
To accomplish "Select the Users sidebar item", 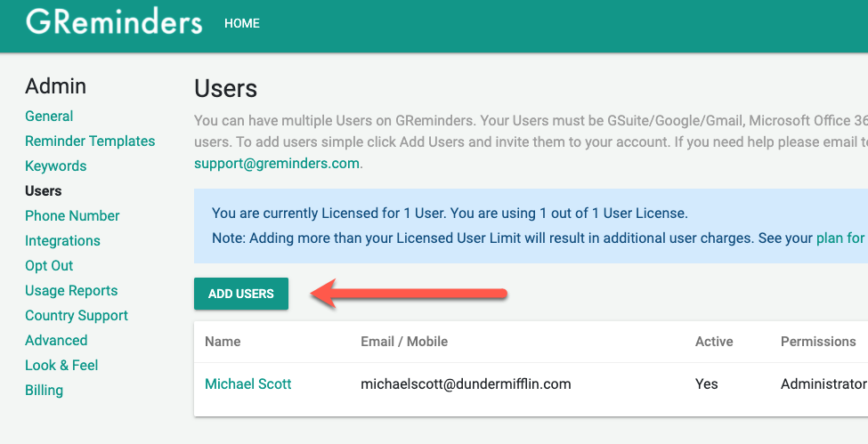I will coord(44,191).
